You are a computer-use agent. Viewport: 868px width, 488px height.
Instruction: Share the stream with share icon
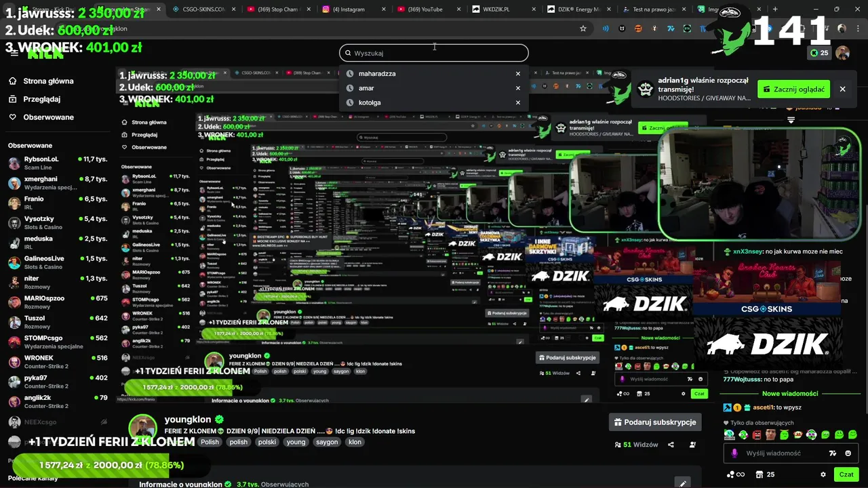click(671, 445)
